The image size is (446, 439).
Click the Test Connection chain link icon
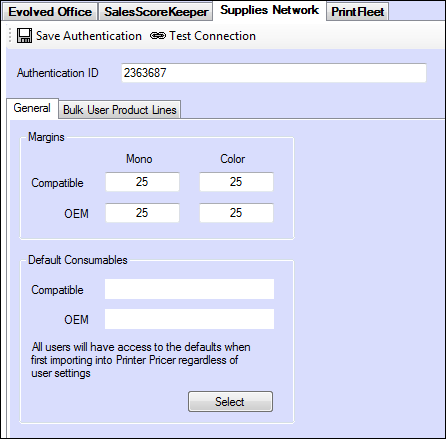tap(158, 36)
